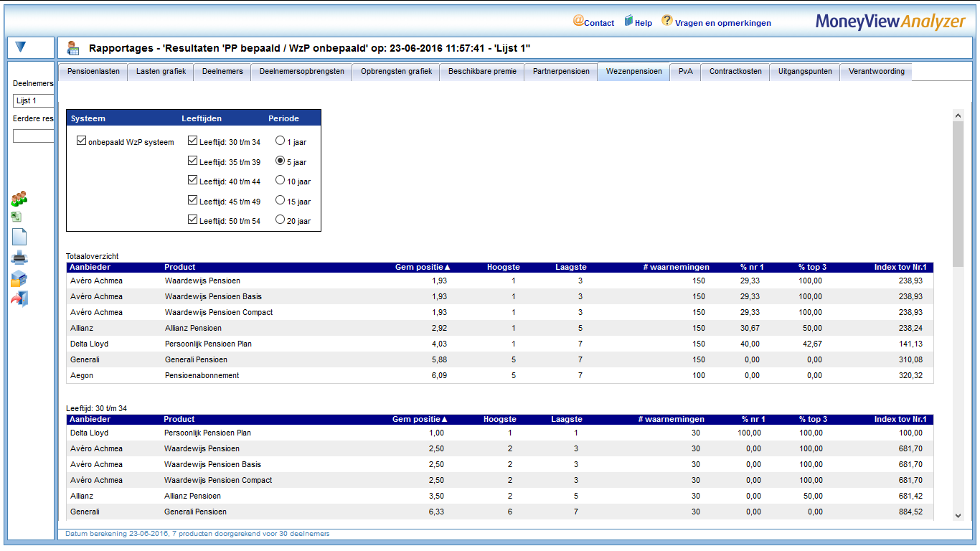Go to the Verantwoording tab
This screenshot has height=551, width=980.
click(876, 72)
